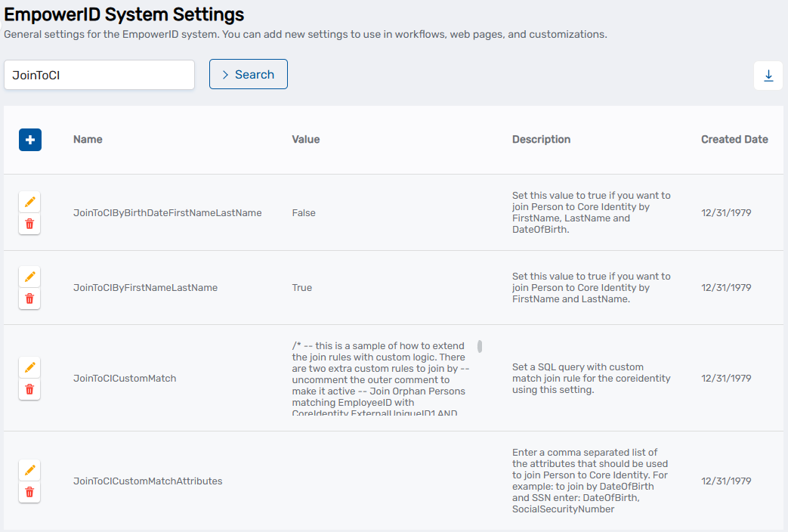Delete the JoinToCIByBirthDateFirstNameLastName setting

click(x=29, y=224)
